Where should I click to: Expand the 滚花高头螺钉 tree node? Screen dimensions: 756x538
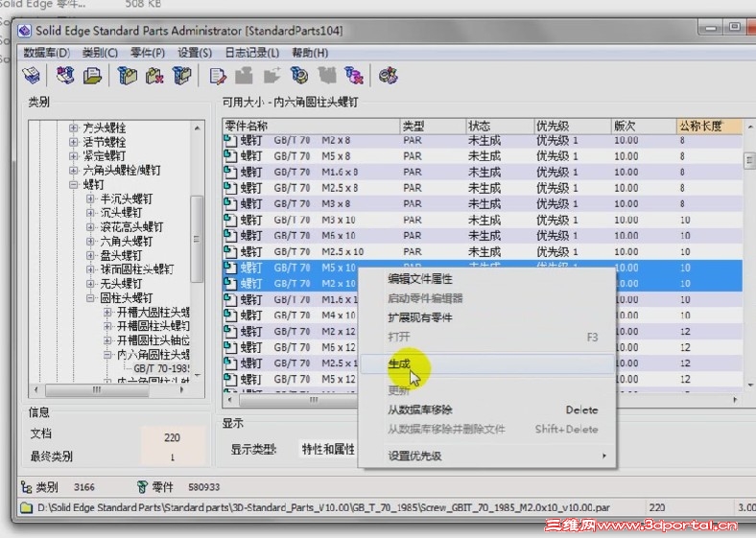point(90,226)
